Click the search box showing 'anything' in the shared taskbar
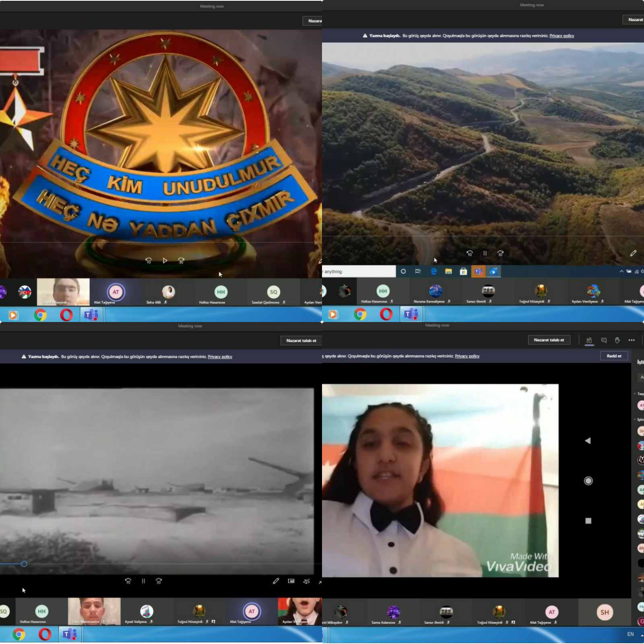Image resolution: width=644 pixels, height=644 pixels. coord(359,271)
